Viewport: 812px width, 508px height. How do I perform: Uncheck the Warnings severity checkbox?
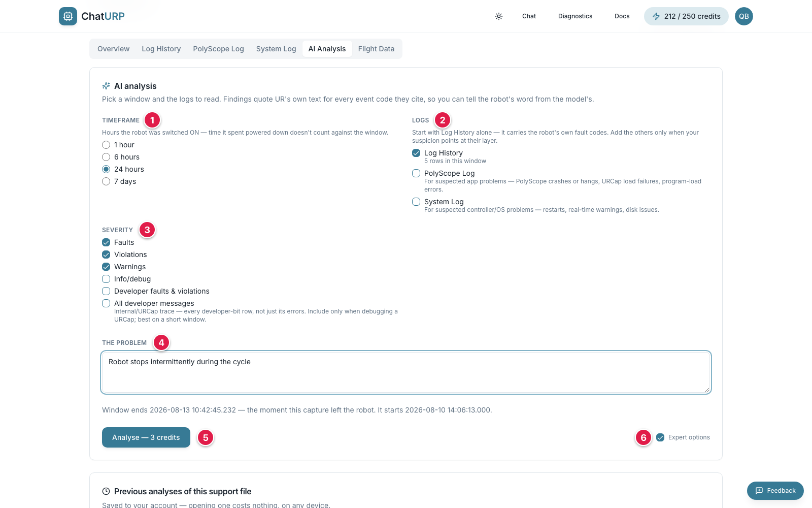(x=106, y=267)
